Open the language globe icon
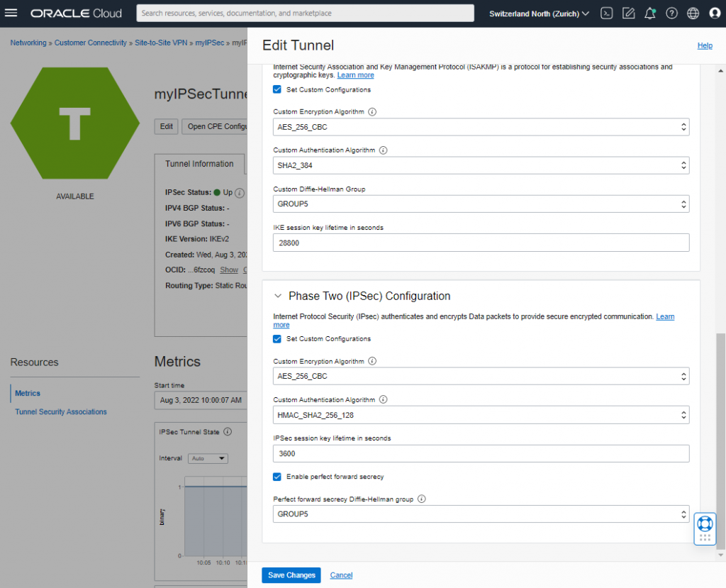726x588 pixels. pos(693,13)
